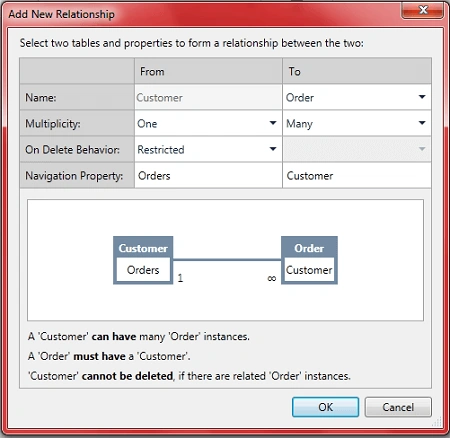This screenshot has height=438, width=450.
Task: Open the To Name dropdown showing Order
Action: click(x=357, y=97)
